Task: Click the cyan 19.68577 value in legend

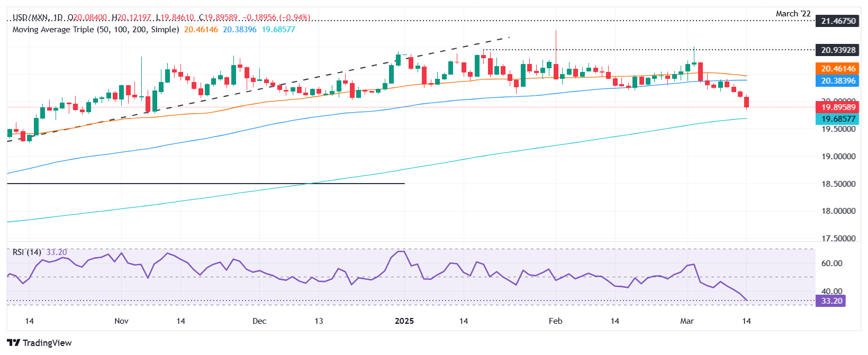Action: pos(278,30)
